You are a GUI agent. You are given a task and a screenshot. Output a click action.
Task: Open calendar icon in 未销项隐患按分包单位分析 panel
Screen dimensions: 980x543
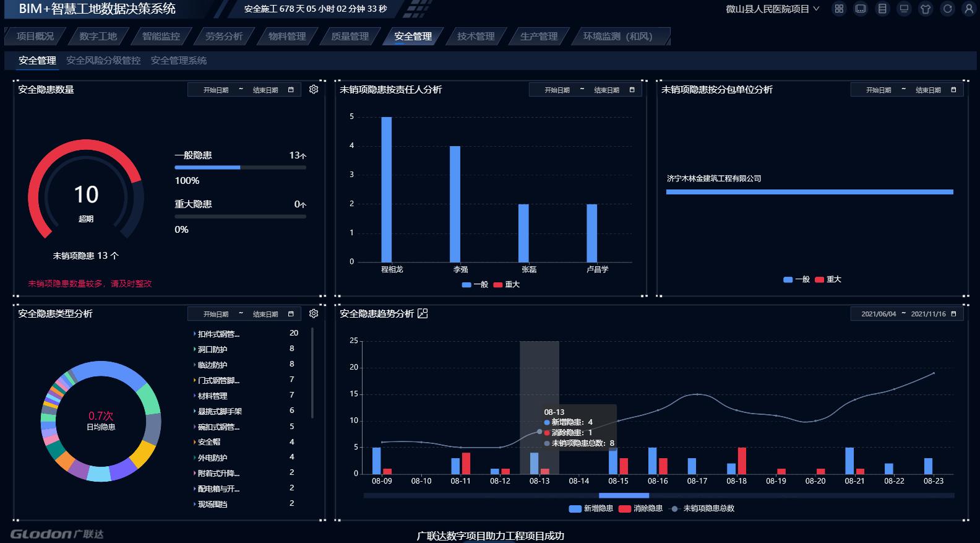coord(953,90)
